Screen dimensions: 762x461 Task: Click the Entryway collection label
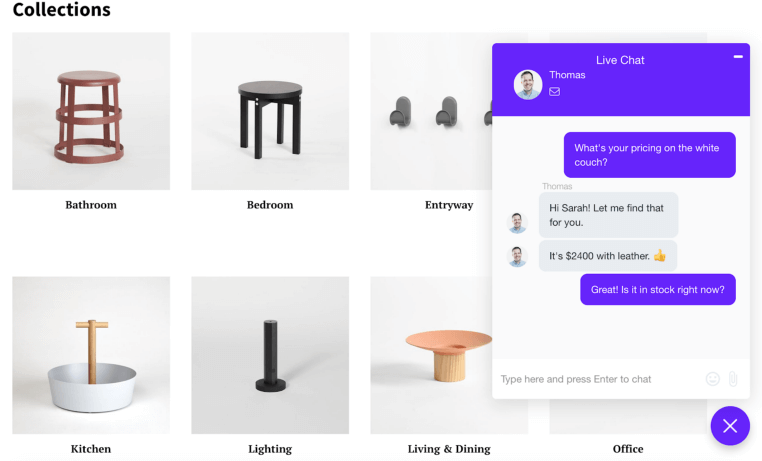point(449,205)
